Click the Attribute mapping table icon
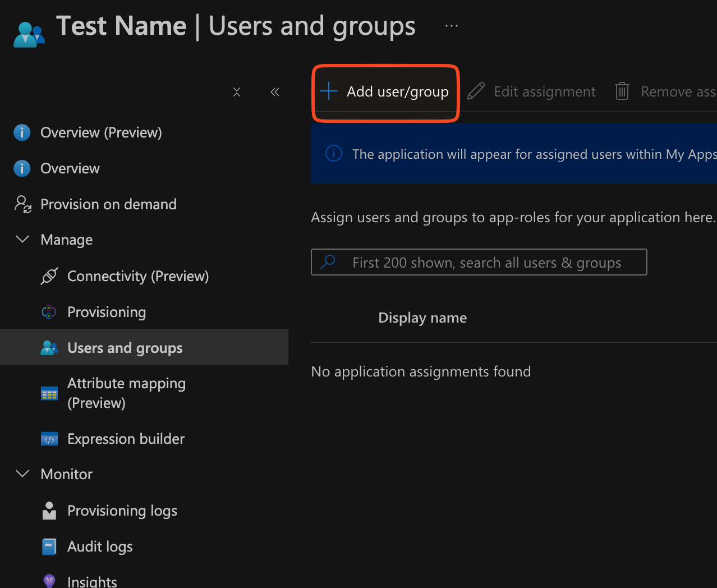Viewport: 717px width, 588px height. (49, 393)
